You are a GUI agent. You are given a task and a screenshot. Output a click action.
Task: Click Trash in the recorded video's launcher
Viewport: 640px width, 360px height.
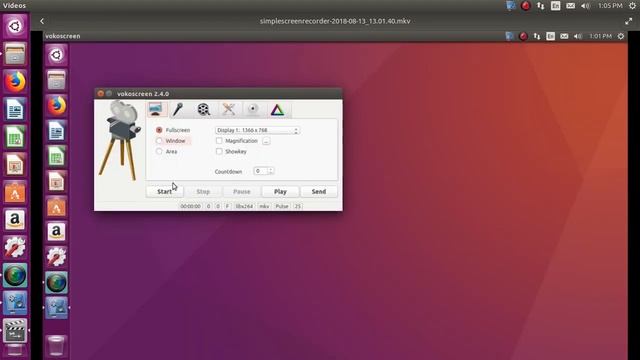click(x=56, y=345)
